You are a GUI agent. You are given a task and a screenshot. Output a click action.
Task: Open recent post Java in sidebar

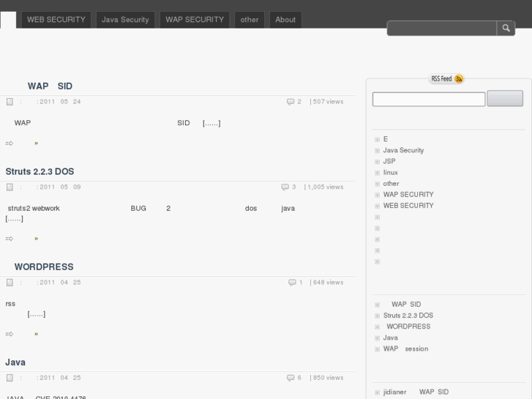[x=391, y=338]
